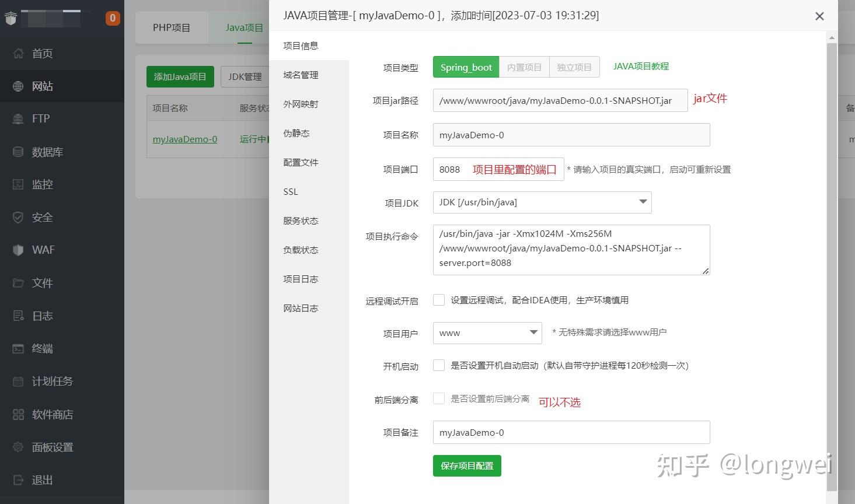The height and width of the screenshot is (504, 855).
Task: Open the 安全 security settings
Action: click(41, 216)
